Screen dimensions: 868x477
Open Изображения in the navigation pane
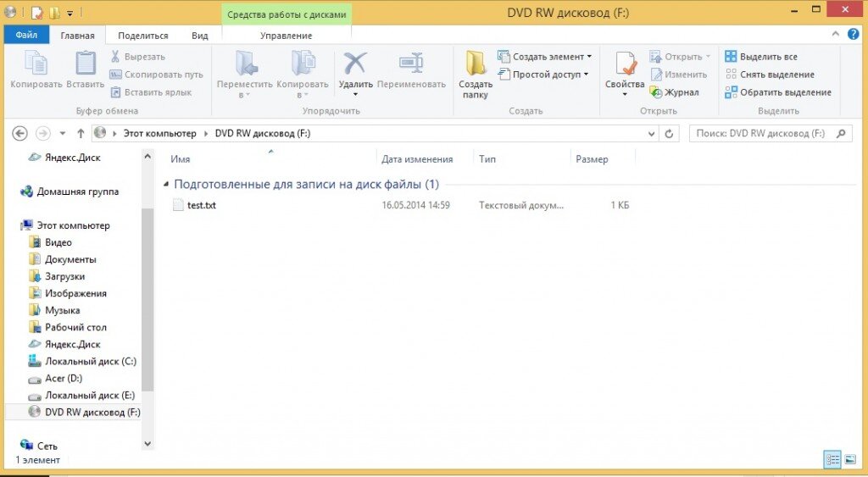point(68,293)
